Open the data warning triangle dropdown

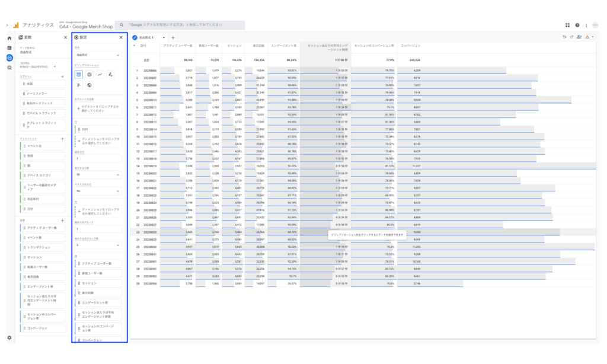pyautogui.click(x=590, y=37)
